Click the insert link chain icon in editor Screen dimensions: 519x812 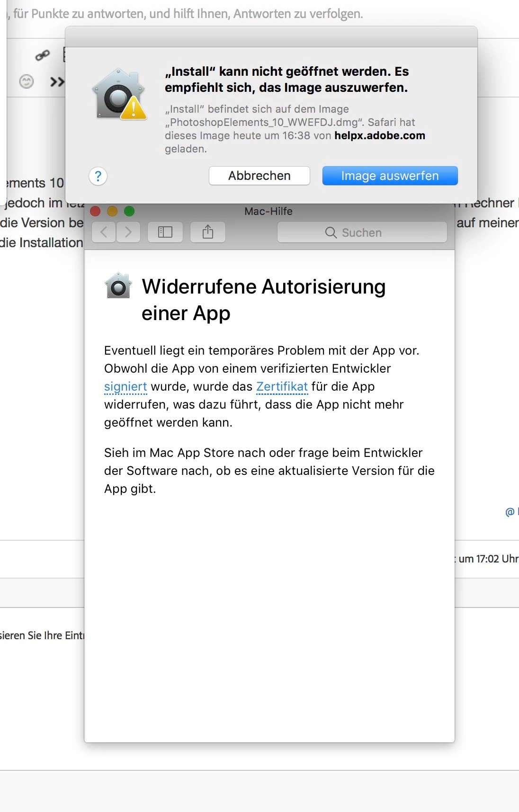pyautogui.click(x=43, y=55)
